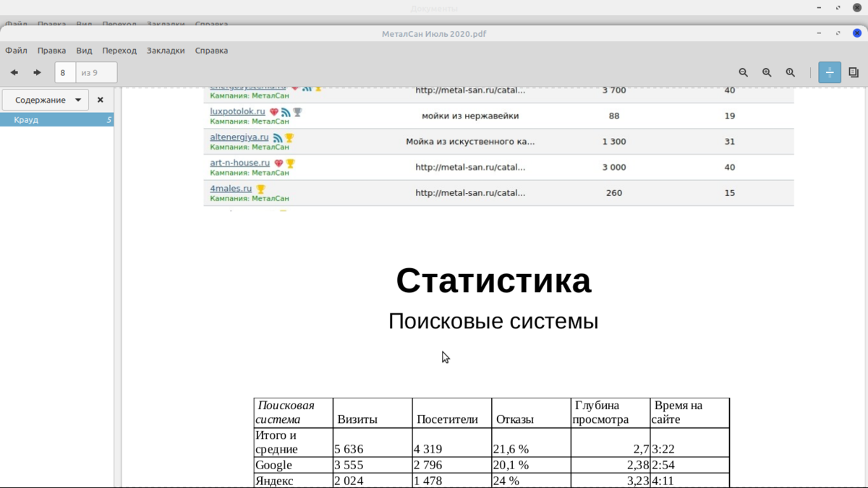The width and height of the screenshot is (868, 488).
Task: Click the value 88 in the luxpotolok.ru row
Action: click(x=614, y=116)
